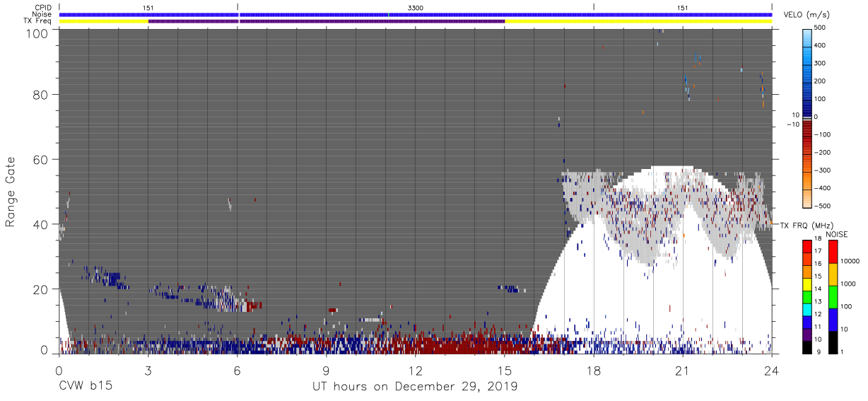Viewport: 868px width, 401px height.
Task: Click y-axis range gate label 60
Action: pos(41,160)
